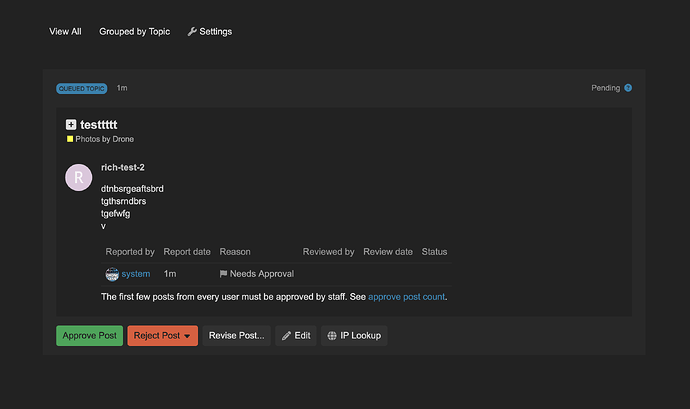Click the plus icon beside testtttt
This screenshot has height=409, width=690.
point(71,125)
